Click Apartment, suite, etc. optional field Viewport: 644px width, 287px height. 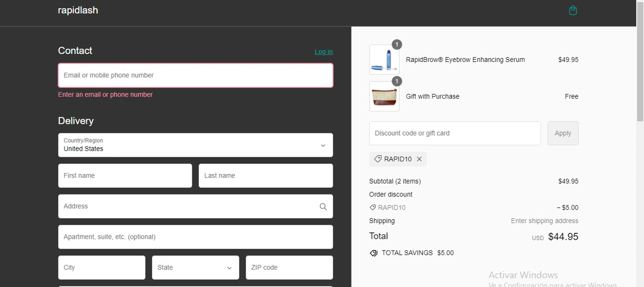pos(195,237)
